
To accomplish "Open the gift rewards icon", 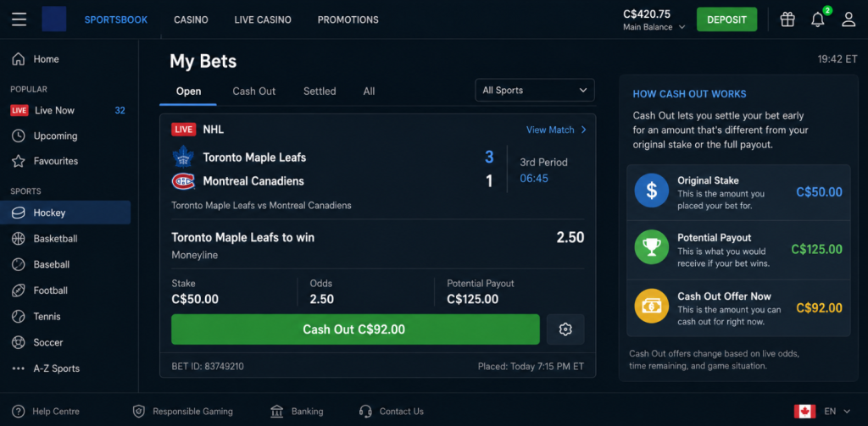I will (787, 19).
